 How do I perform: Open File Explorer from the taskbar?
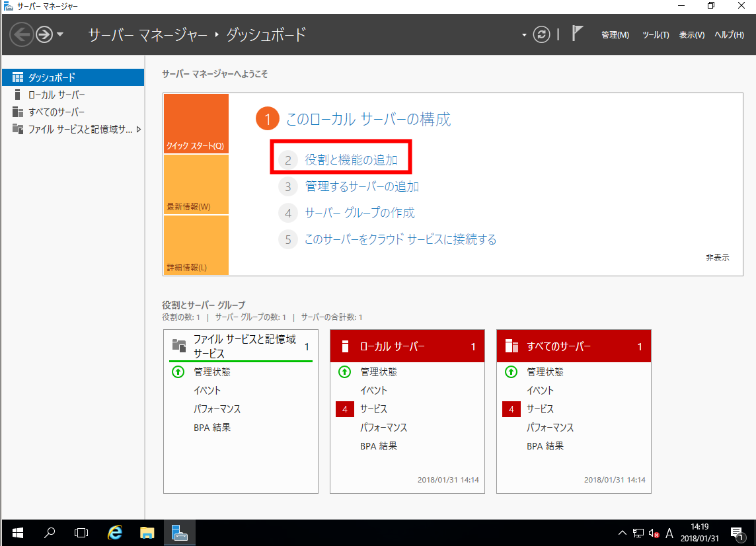coord(147,533)
